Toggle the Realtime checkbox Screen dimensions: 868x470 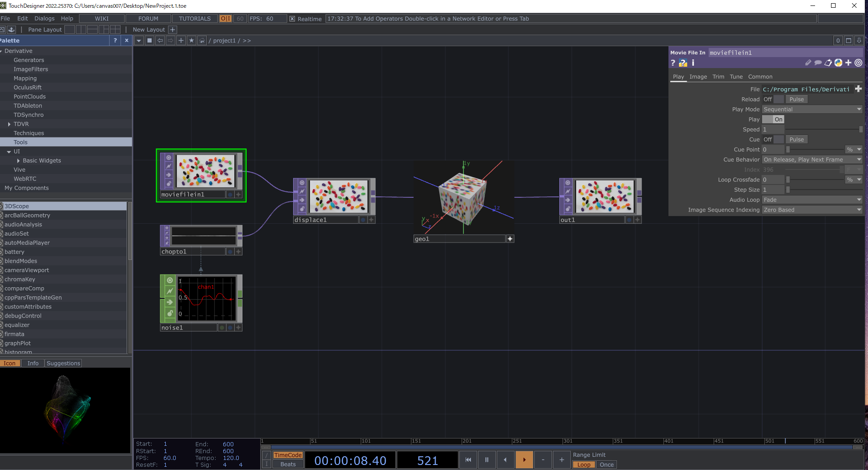pos(292,19)
